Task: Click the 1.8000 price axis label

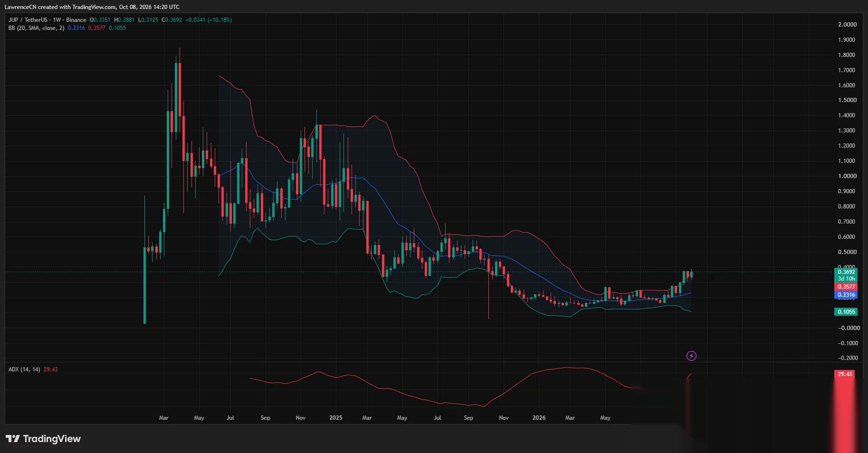Action: click(x=847, y=55)
